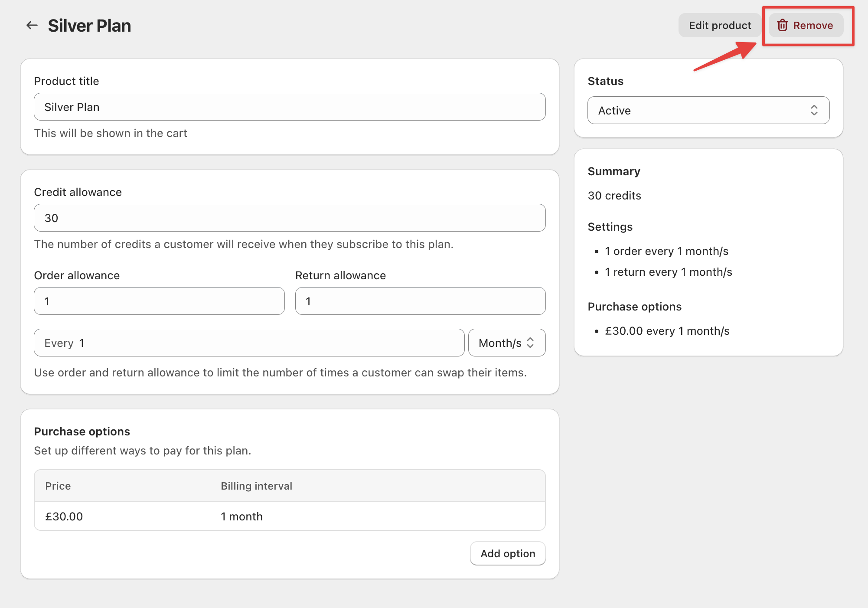Click the Order allowance input
Screen dimensions: 868x608
click(159, 301)
